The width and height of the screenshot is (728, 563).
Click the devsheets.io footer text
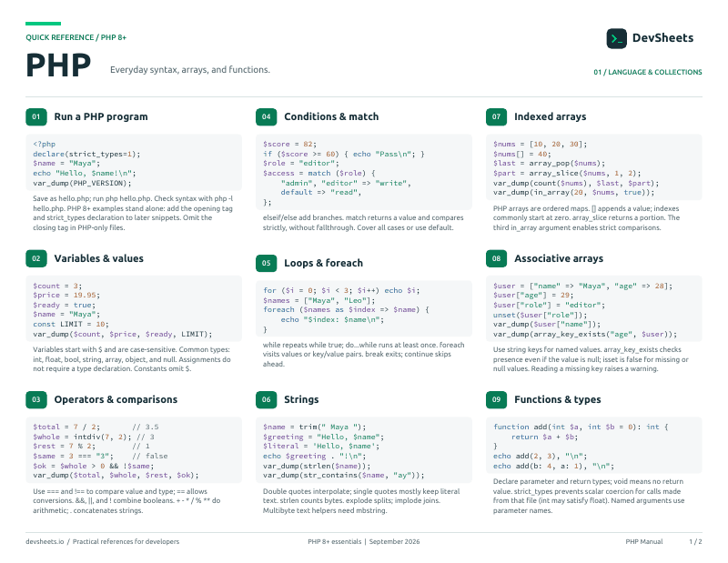45,542
